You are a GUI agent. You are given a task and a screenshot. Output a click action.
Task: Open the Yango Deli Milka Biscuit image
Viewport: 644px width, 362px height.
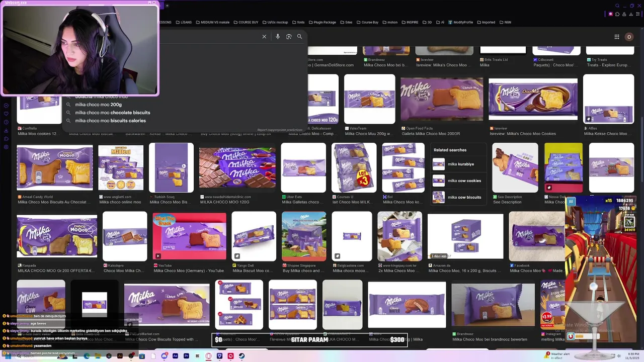click(254, 236)
